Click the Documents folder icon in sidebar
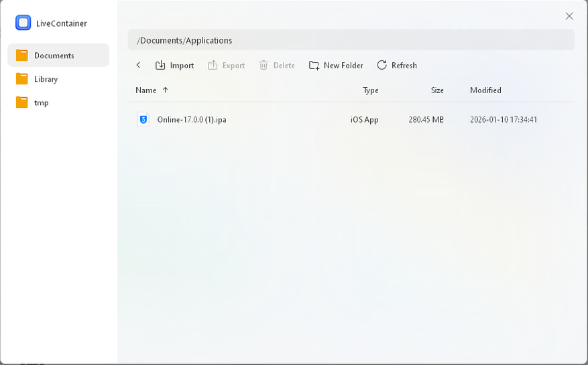 [22, 56]
